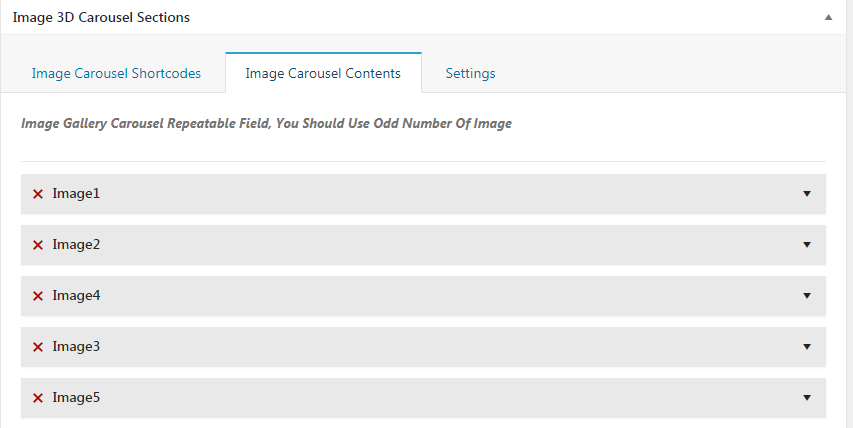Switch to Image Carousel Shortcodes tab
Viewport: 853px width, 428px height.
[116, 73]
